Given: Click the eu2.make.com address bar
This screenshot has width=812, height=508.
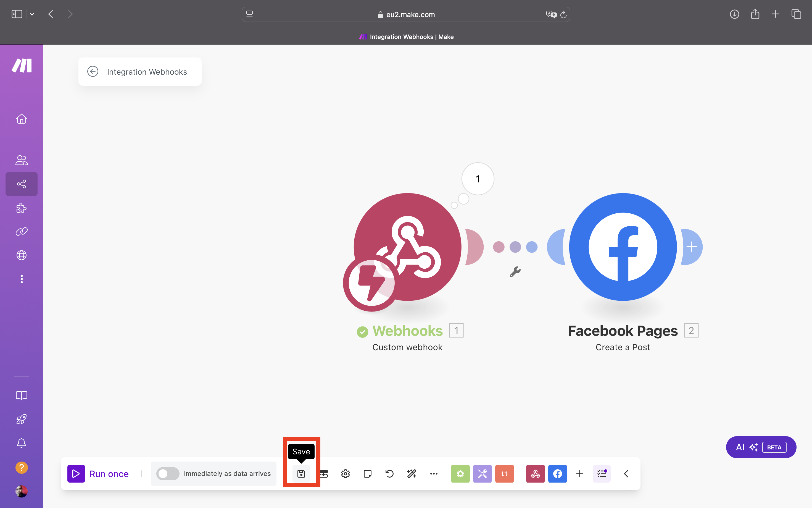Looking at the screenshot, I should tap(406, 14).
